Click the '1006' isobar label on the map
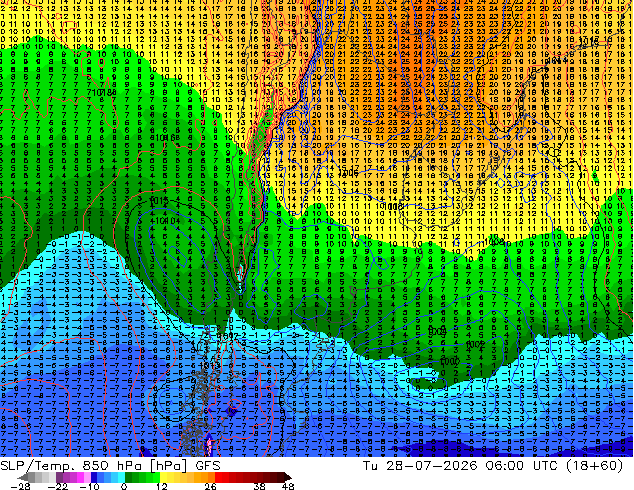Image resolution: width=634 pixels, height=490 pixels. [349, 173]
